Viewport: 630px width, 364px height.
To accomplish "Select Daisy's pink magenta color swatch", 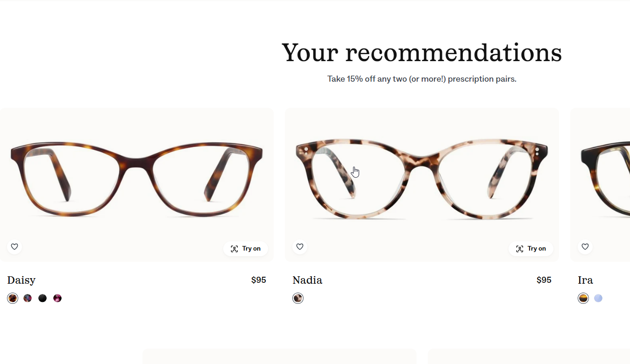I will pyautogui.click(x=57, y=298).
